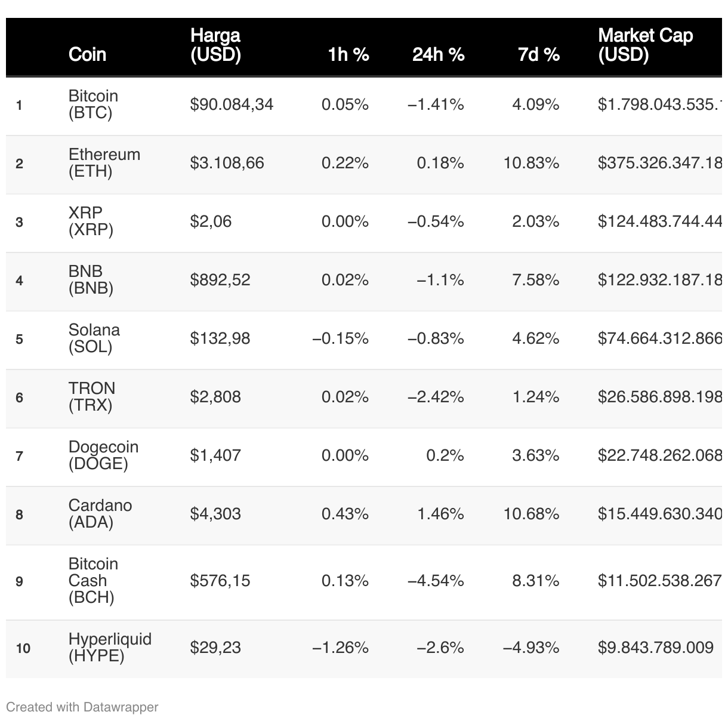This screenshot has height=721, width=728.
Task: Click the Hyperliquid (HYPE) coin name
Action: click(x=110, y=648)
